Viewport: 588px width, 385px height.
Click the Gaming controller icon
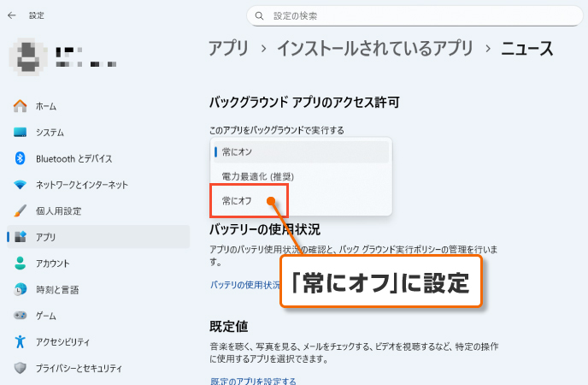point(21,316)
